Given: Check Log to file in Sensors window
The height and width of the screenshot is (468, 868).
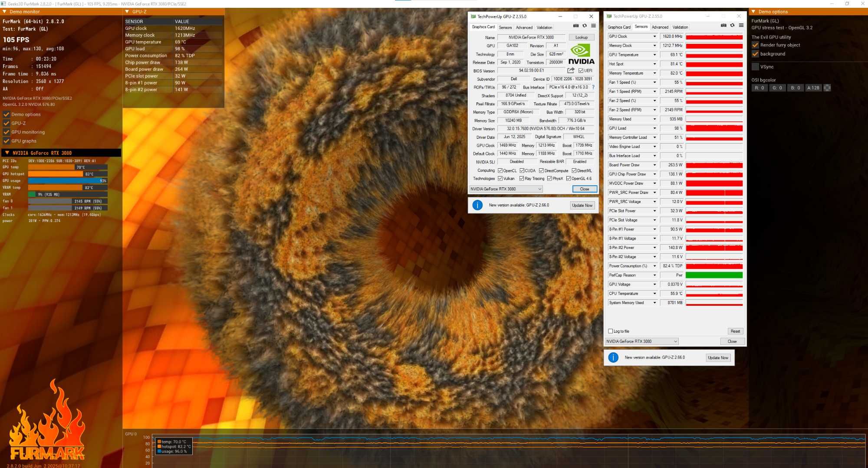Looking at the screenshot, I should 611,331.
